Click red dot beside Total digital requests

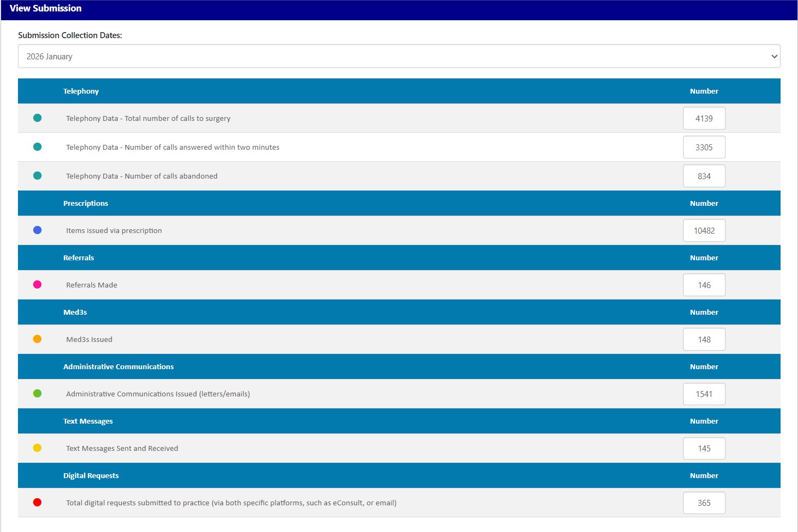37,503
